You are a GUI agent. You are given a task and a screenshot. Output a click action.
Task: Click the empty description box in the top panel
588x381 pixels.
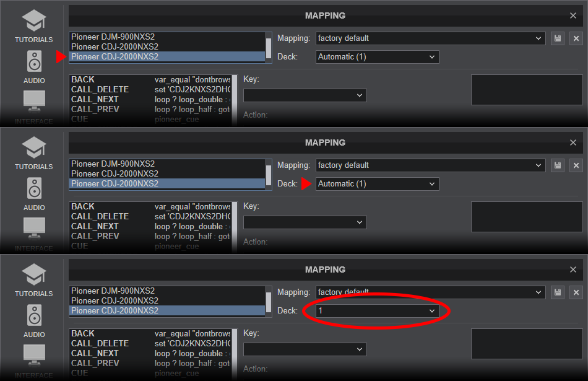click(527, 90)
